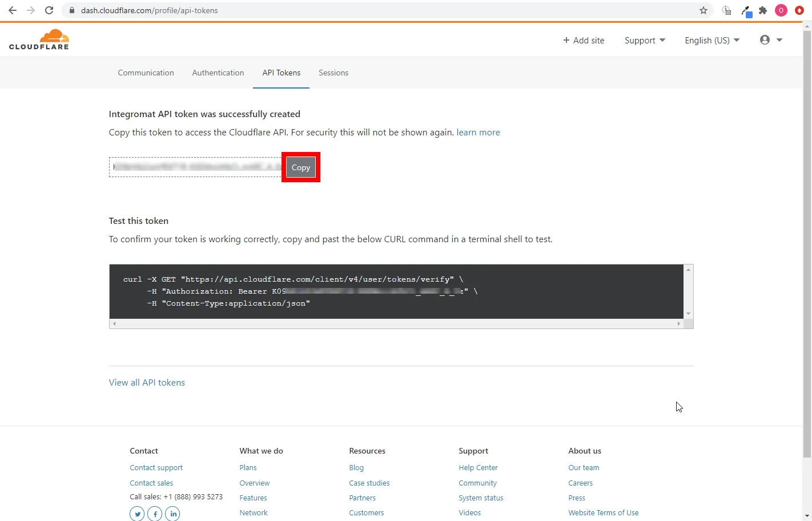The width and height of the screenshot is (812, 521).
Task: Open the Press footer link
Action: (577, 498)
